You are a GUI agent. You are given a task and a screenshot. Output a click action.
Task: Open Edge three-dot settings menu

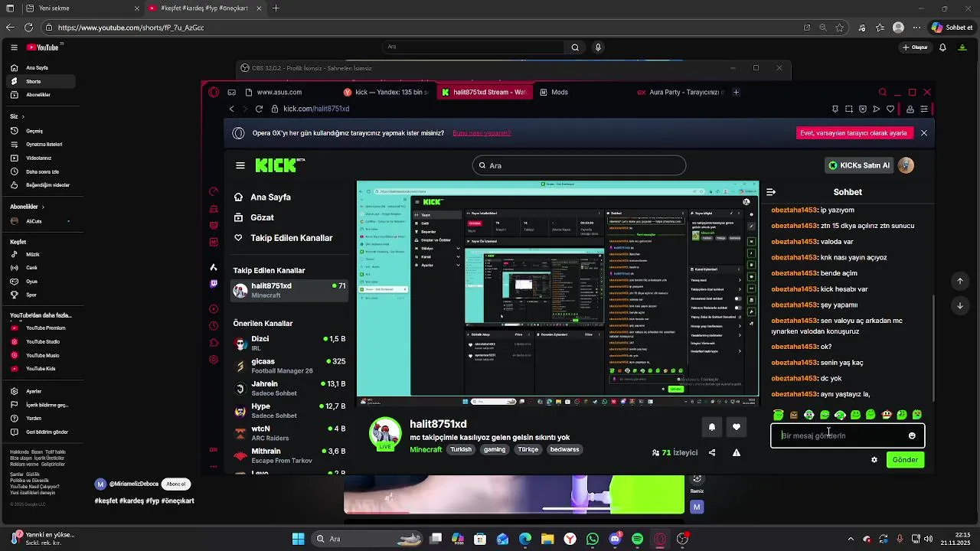pos(917,28)
